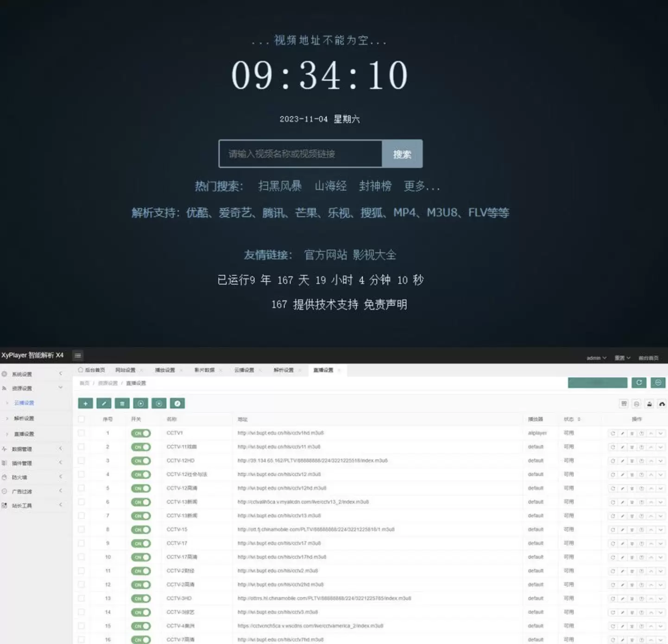Click the green trash delete toolbar button
The width and height of the screenshot is (668, 644).
122,404
